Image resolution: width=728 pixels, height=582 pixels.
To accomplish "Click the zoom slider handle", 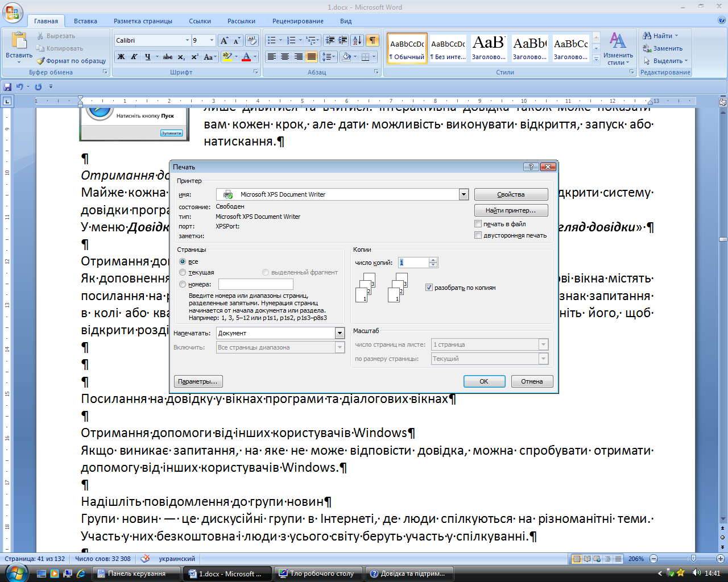I will coord(693,559).
